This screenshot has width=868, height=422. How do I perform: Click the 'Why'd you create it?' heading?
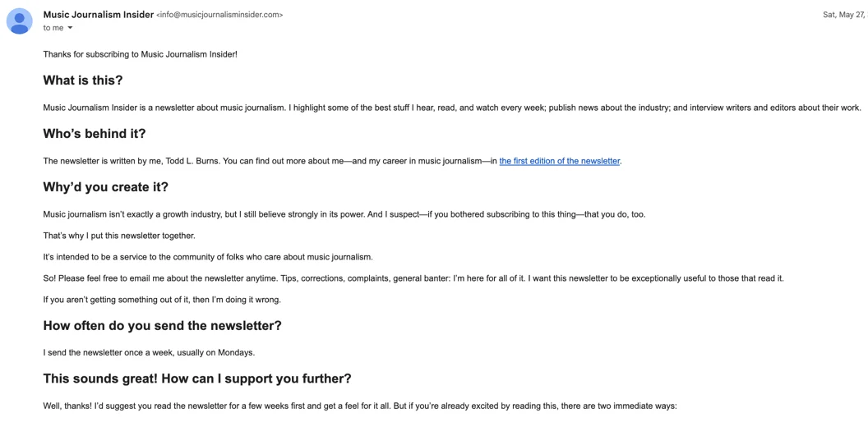click(x=105, y=187)
